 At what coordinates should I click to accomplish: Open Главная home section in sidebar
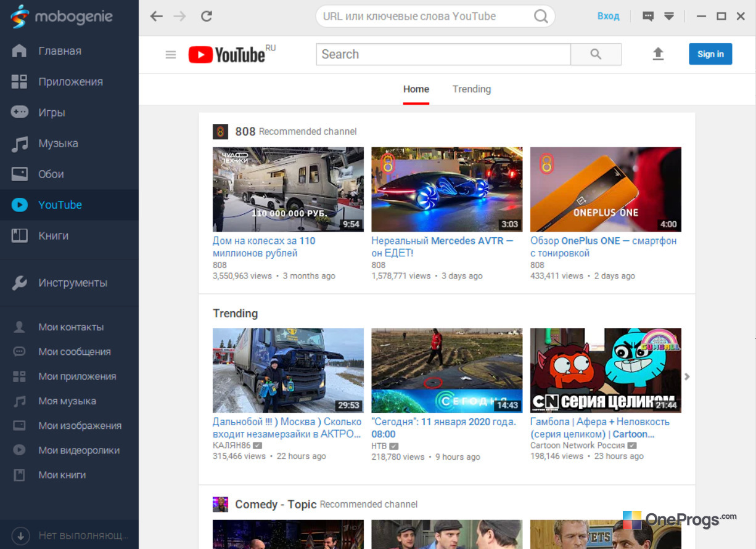click(69, 51)
